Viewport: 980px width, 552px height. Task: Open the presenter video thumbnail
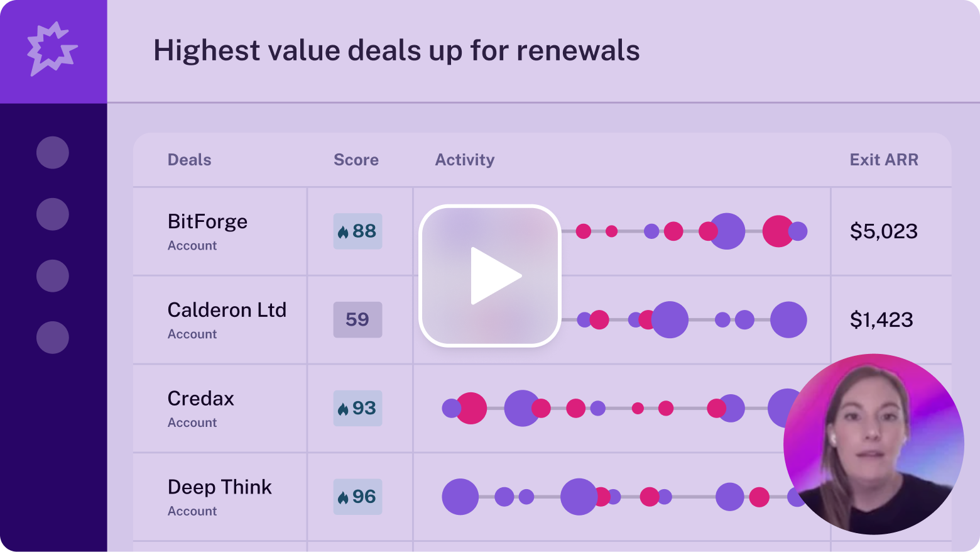click(x=874, y=443)
